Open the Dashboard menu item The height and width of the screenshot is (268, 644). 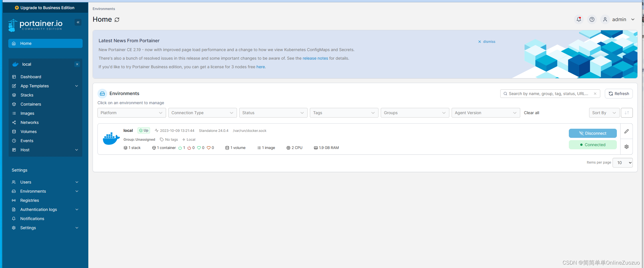pos(45,77)
